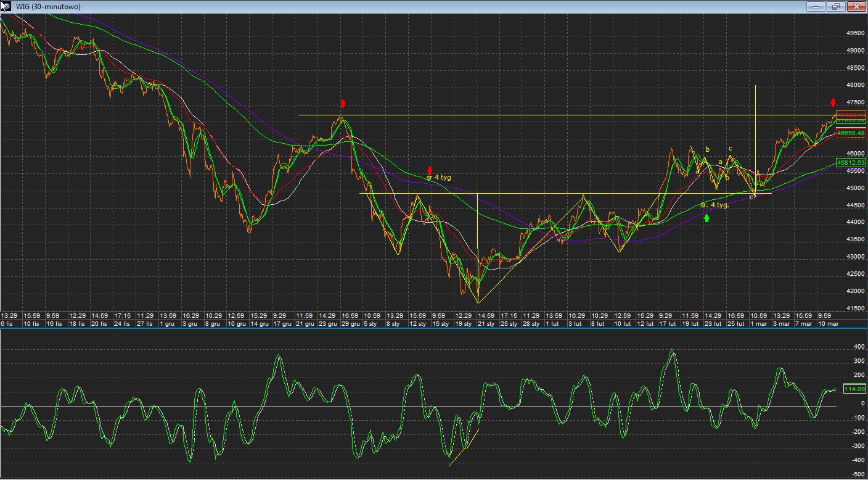868x480 pixels.
Task: Restore down the chart window
Action: pos(836,6)
